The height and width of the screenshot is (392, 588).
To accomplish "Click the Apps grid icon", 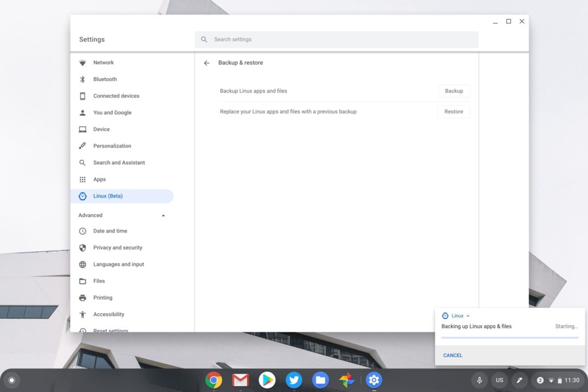I will pos(83,180).
